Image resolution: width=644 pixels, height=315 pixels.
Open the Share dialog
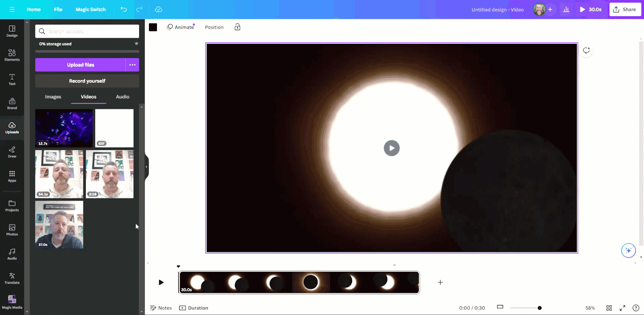625,9
